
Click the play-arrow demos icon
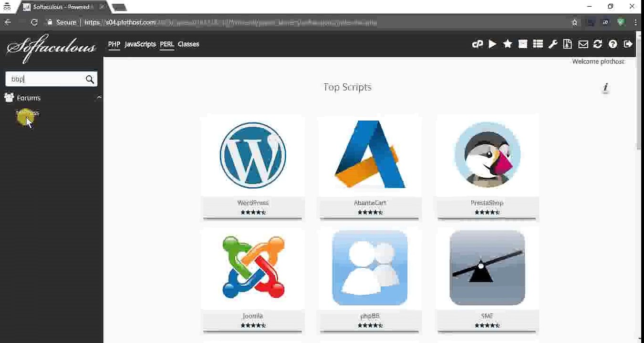(492, 44)
